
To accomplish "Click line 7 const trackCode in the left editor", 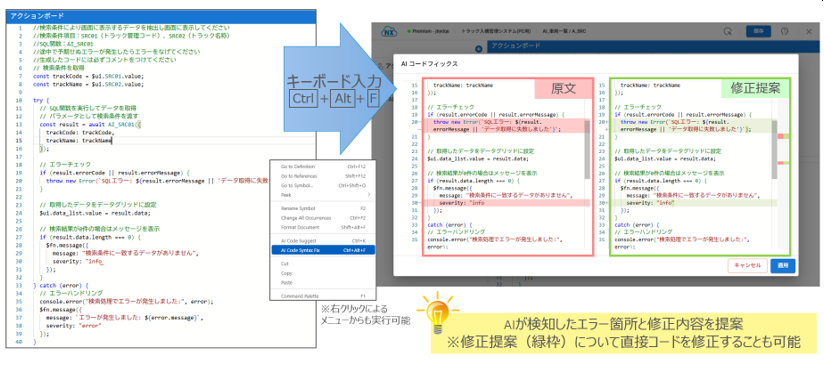I will click(88, 76).
